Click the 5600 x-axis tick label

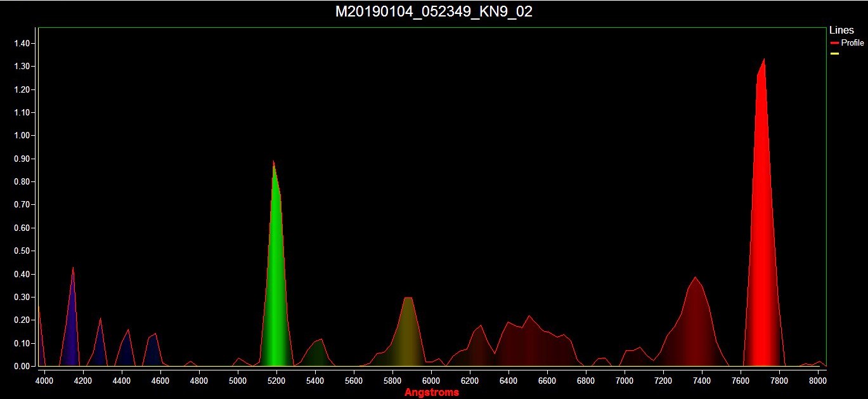tap(354, 381)
